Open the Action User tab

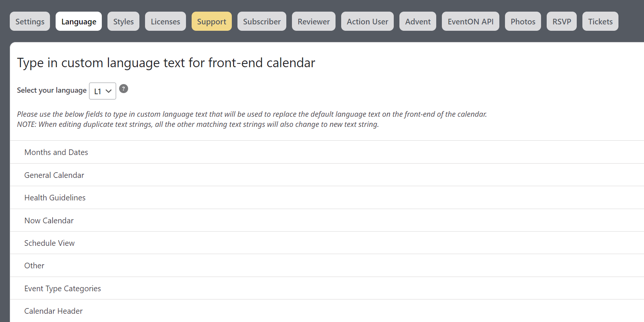pyautogui.click(x=367, y=21)
